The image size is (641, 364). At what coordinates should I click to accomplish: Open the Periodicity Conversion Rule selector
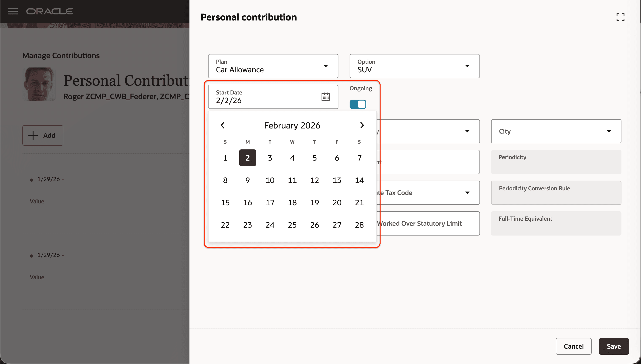556,192
